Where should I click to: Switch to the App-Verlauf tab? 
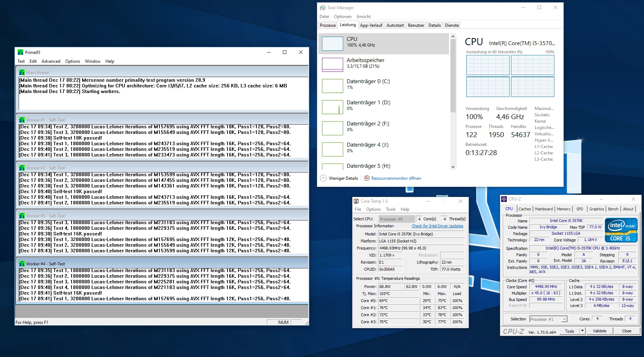click(x=371, y=25)
